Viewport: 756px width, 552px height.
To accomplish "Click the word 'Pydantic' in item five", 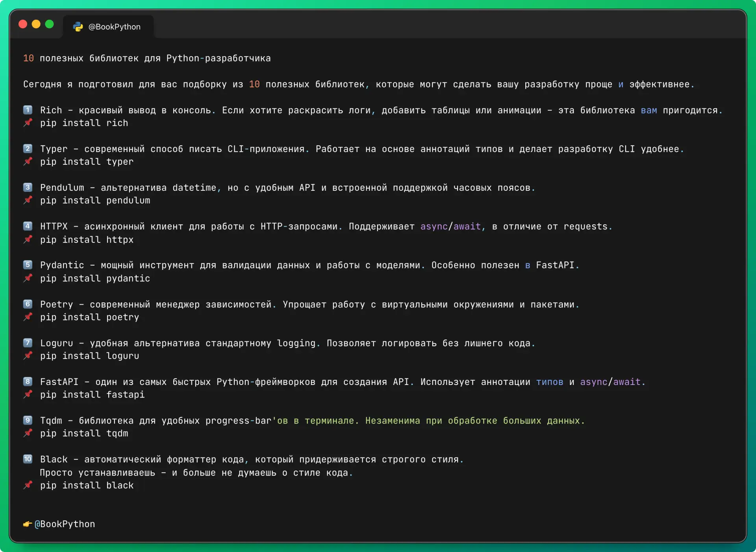I will pyautogui.click(x=62, y=265).
